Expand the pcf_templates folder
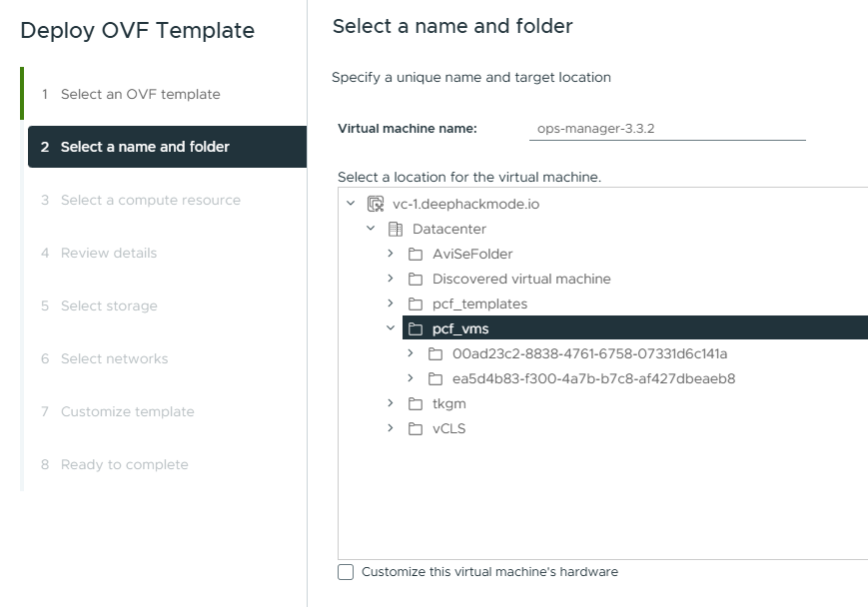This screenshot has height=607, width=868. point(391,303)
